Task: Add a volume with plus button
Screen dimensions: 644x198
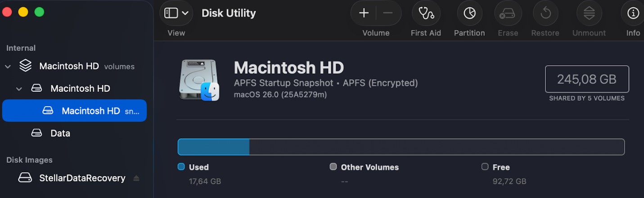Action: [x=364, y=13]
